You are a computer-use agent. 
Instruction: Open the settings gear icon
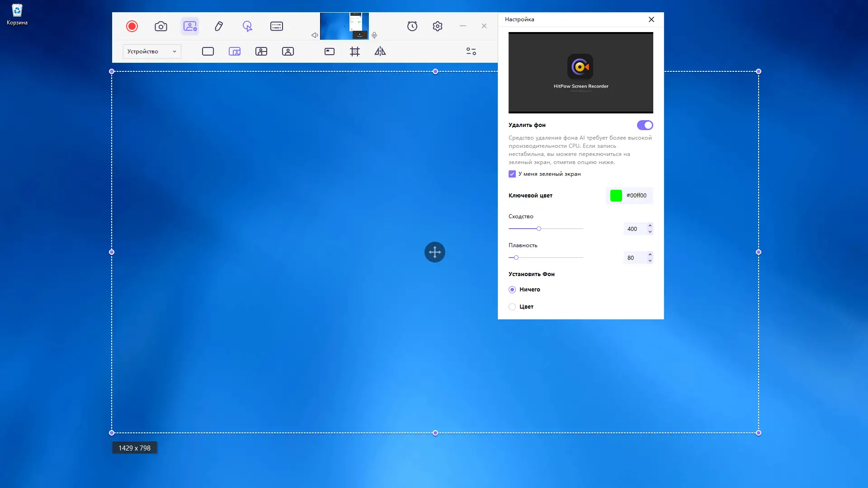coord(438,26)
